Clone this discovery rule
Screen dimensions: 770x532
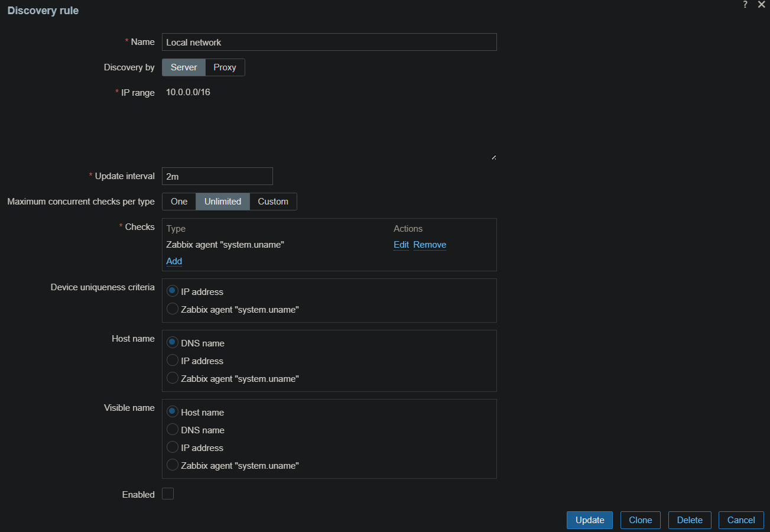pyautogui.click(x=640, y=520)
